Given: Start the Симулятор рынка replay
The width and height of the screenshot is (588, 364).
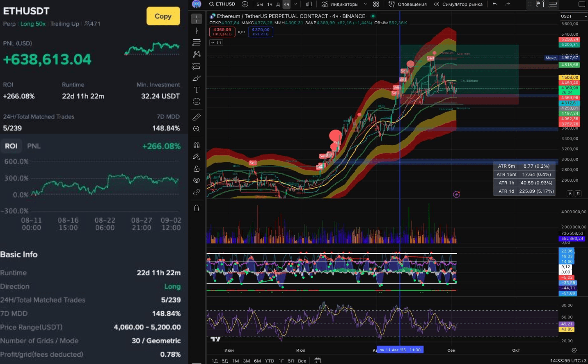Looking at the screenshot, I should click(x=458, y=4).
